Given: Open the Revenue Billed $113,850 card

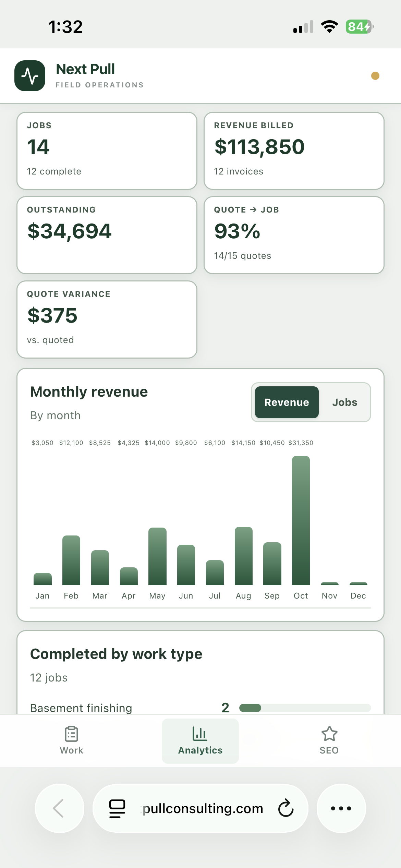Looking at the screenshot, I should 294,151.
